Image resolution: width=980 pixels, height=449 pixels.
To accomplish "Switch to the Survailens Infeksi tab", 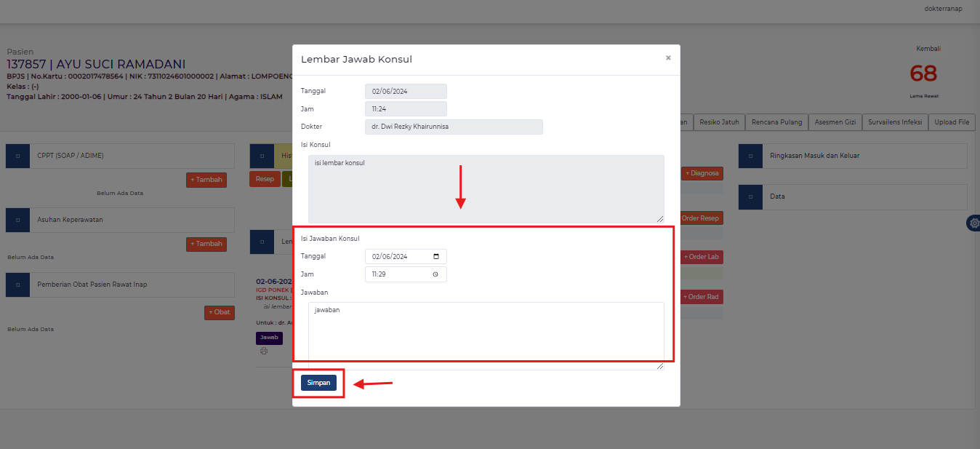I will click(895, 122).
